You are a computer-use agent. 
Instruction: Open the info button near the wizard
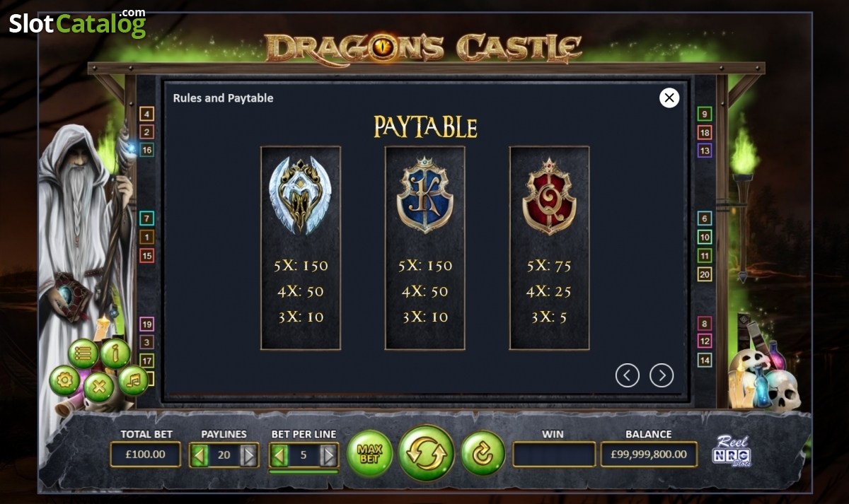115,353
